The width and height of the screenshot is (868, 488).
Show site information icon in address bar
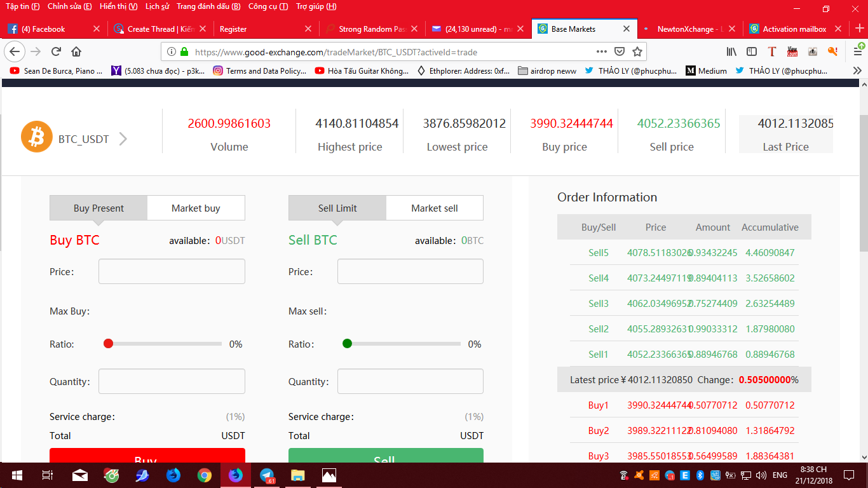[x=172, y=52]
